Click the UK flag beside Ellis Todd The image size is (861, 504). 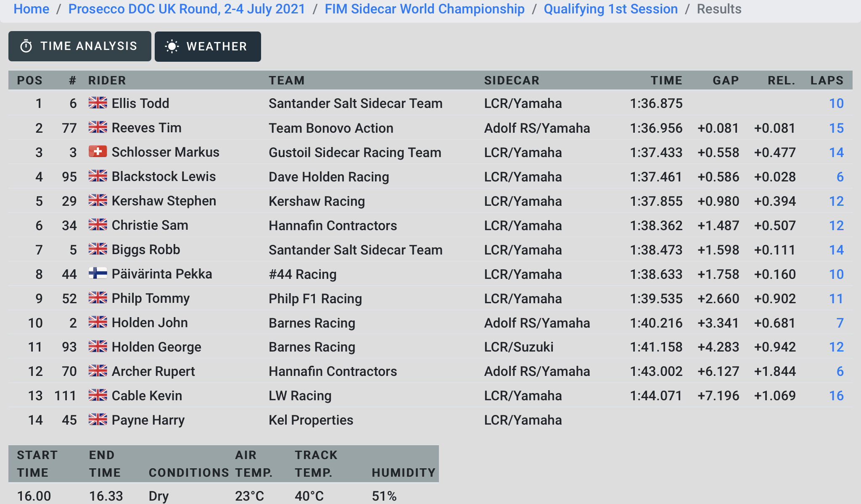point(98,103)
